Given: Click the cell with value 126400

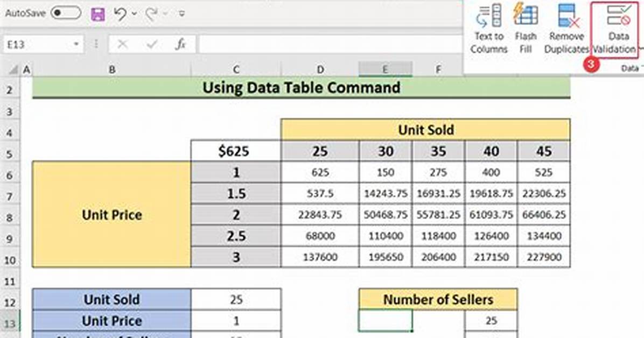Looking at the screenshot, I should (491, 236).
